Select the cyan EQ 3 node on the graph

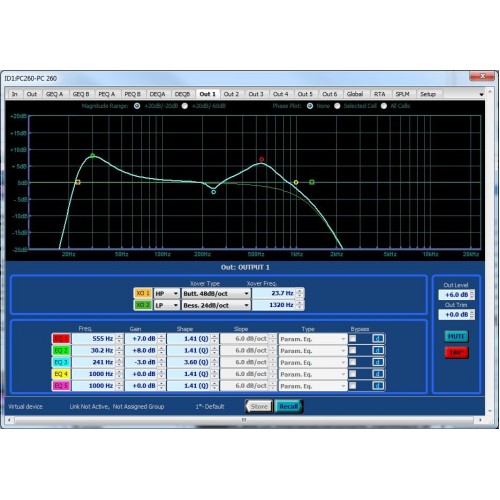point(214,192)
